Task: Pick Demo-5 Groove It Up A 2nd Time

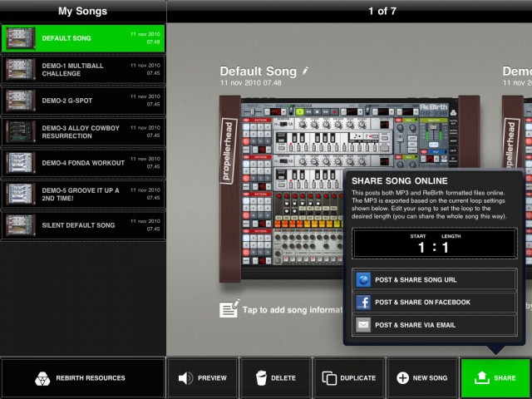Action: pyautogui.click(x=83, y=194)
